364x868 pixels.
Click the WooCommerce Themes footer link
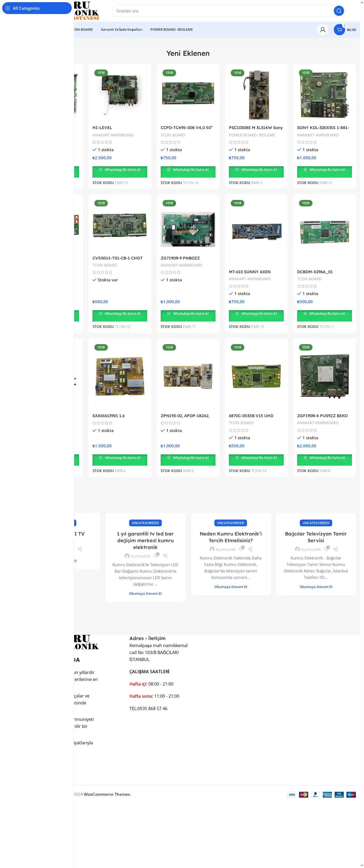tap(107, 794)
